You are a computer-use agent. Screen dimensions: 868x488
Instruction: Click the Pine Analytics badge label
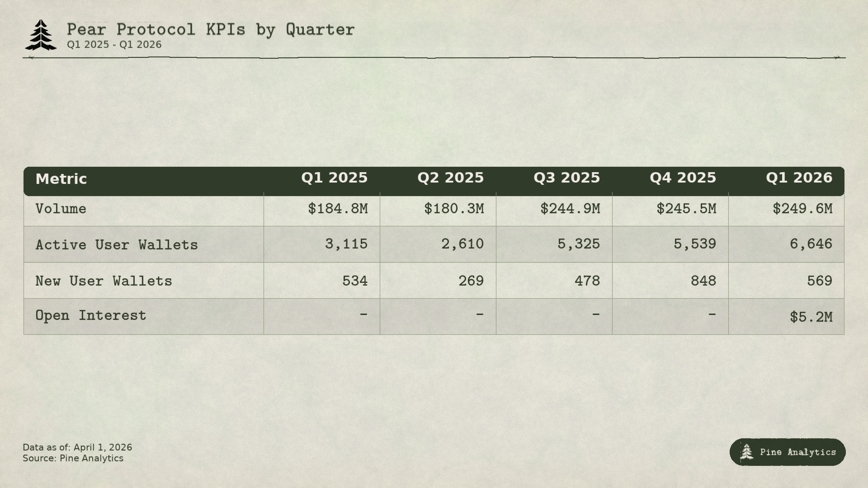coord(798,452)
